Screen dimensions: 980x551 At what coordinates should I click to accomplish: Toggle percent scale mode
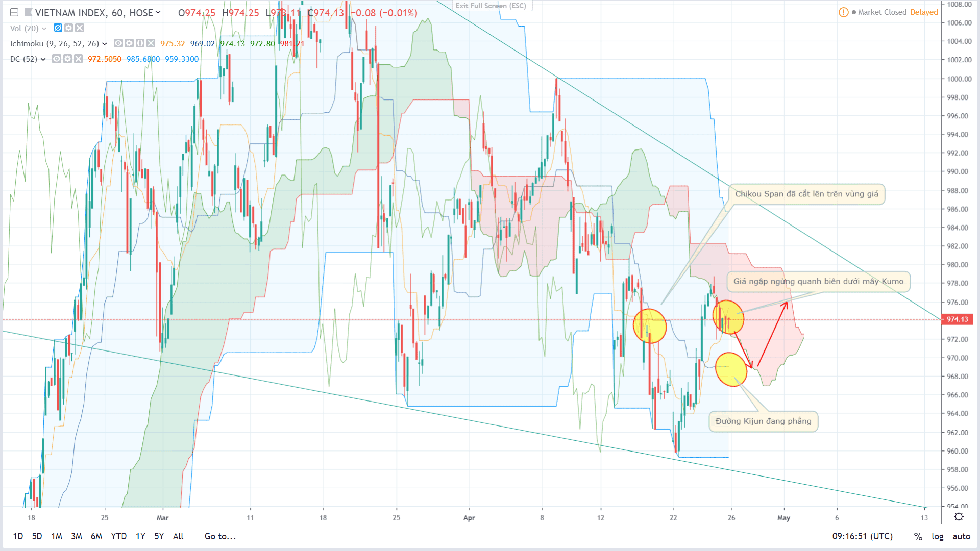(918, 536)
